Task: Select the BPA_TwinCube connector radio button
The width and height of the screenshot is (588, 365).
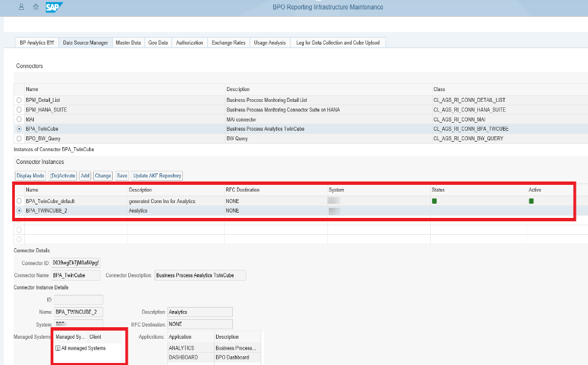Action: (19, 129)
